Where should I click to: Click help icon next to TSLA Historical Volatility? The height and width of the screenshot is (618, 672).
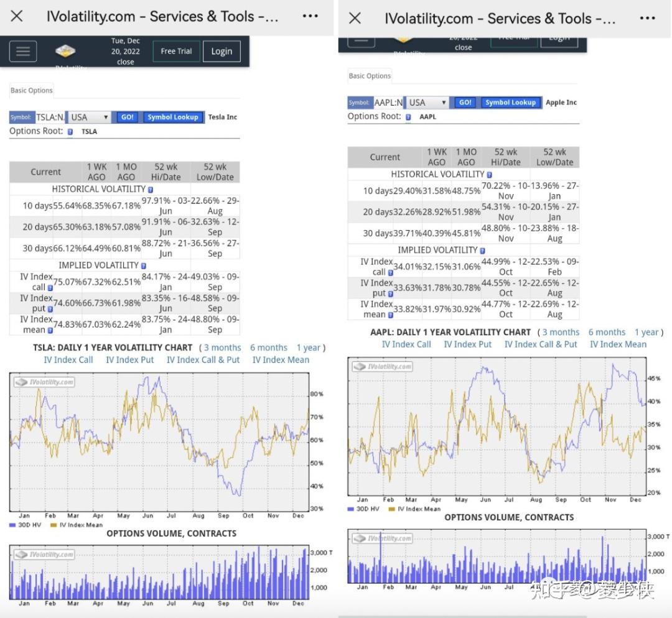click(151, 190)
